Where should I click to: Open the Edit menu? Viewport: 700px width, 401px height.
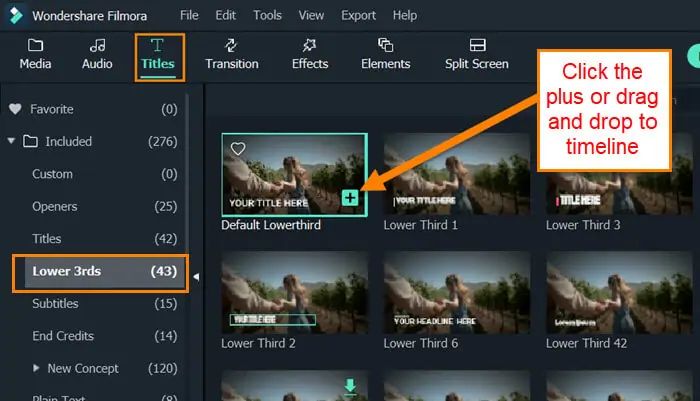(225, 15)
